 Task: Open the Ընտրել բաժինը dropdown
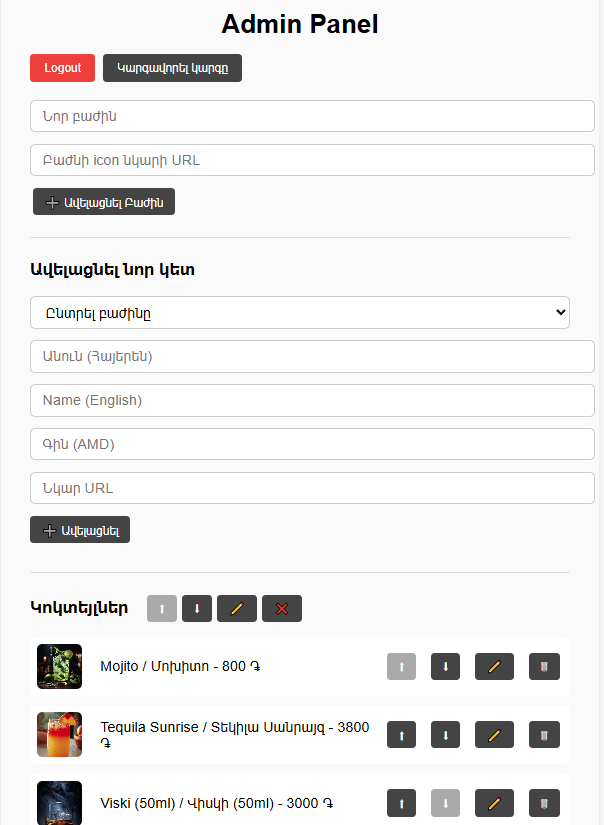coord(300,313)
